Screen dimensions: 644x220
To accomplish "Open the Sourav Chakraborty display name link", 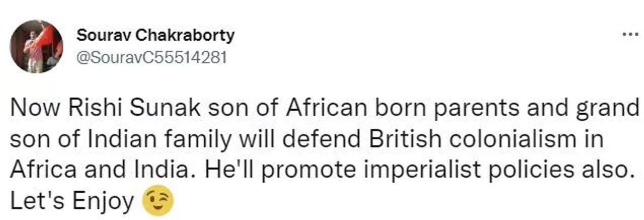I will [155, 35].
